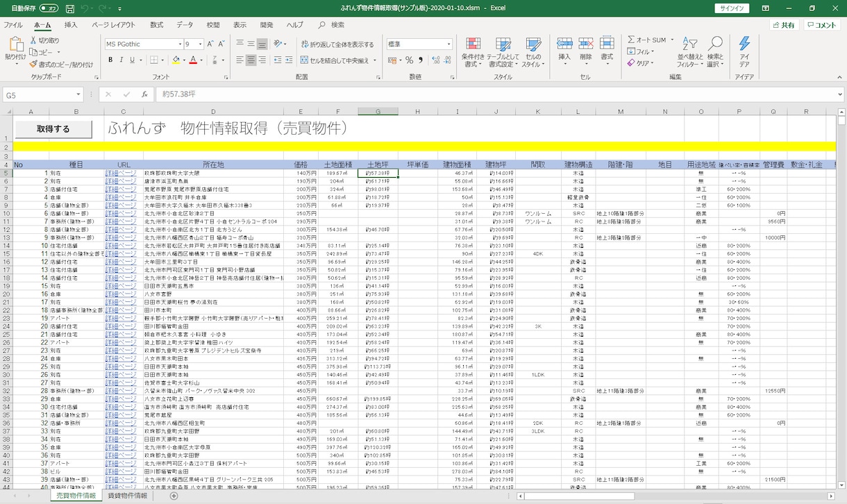Click the Undo arrow in the title bar
Image resolution: width=847 pixels, height=504 pixels.
coord(85,8)
